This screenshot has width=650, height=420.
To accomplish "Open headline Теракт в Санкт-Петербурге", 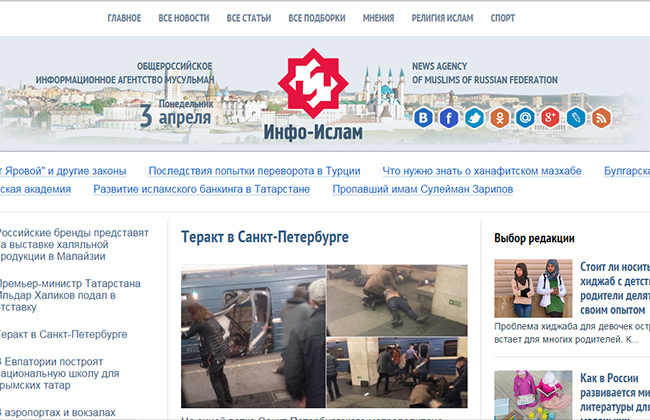I will [264, 238].
